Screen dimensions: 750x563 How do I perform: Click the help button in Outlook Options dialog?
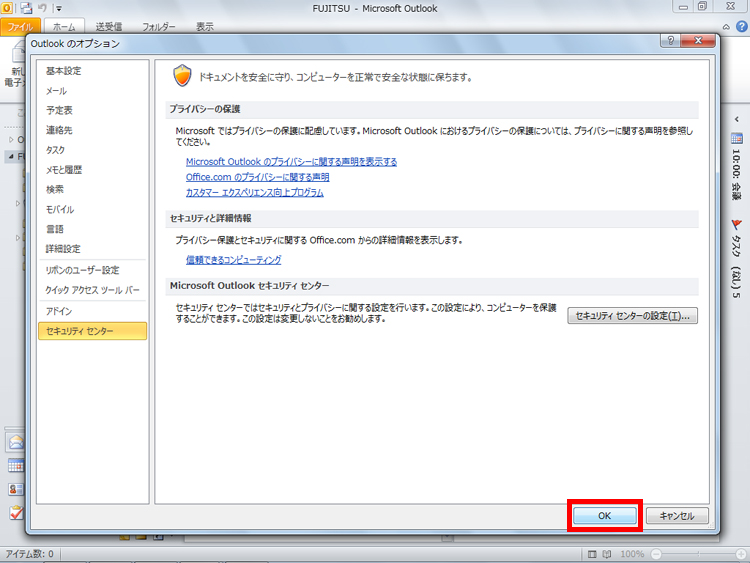click(x=670, y=40)
